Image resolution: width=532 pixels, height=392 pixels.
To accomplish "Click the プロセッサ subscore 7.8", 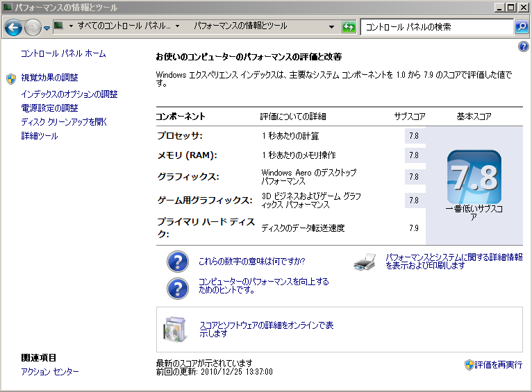I will pos(414,136).
